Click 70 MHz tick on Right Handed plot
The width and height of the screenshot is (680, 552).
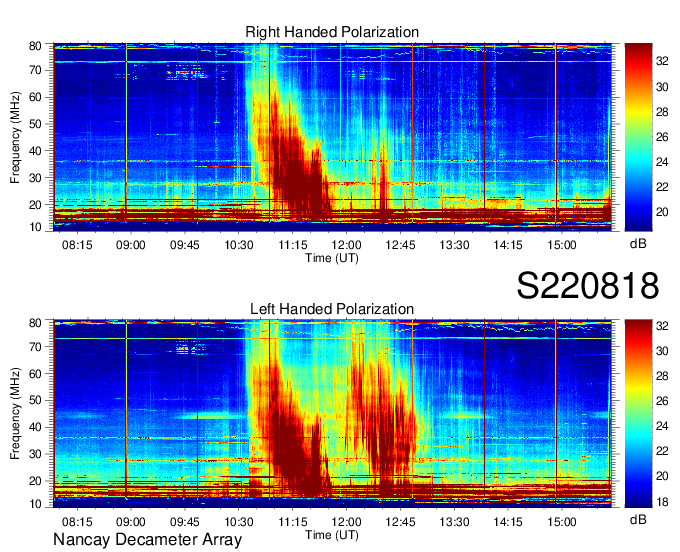(x=35, y=70)
